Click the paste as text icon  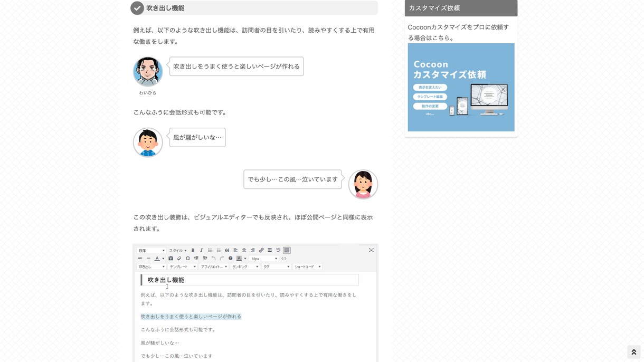tap(171, 259)
